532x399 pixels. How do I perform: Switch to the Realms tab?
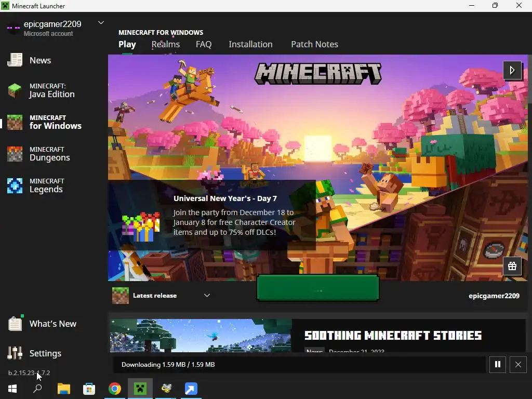pos(166,45)
